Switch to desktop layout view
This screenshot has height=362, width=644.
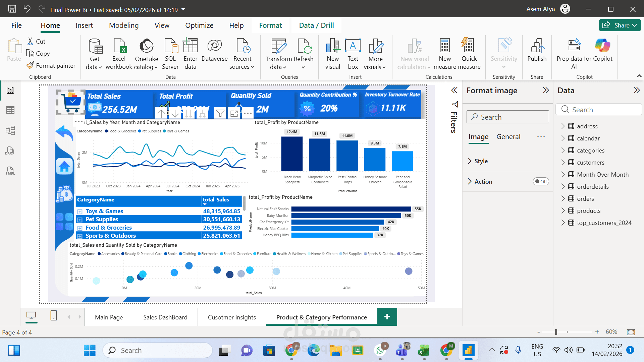pos(31,315)
